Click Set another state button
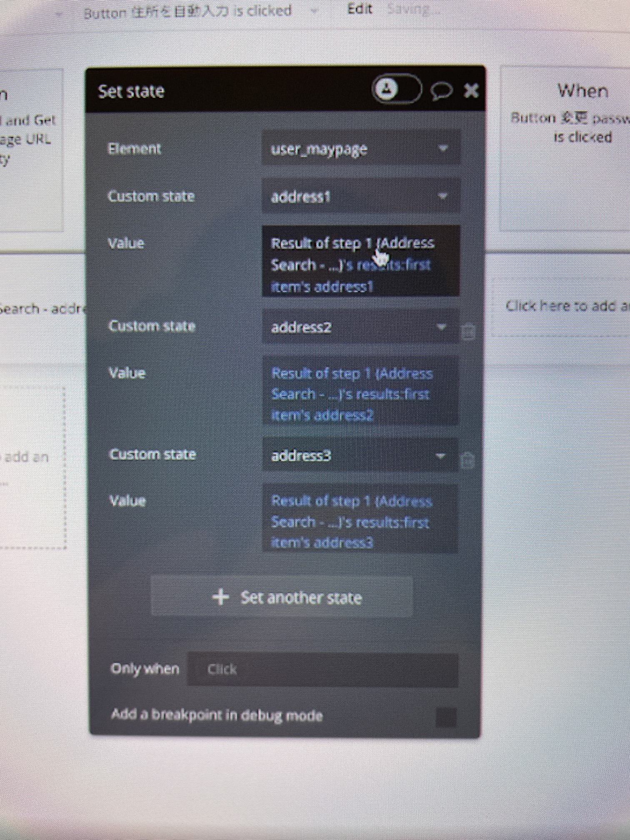The height and width of the screenshot is (840, 630). point(282,597)
